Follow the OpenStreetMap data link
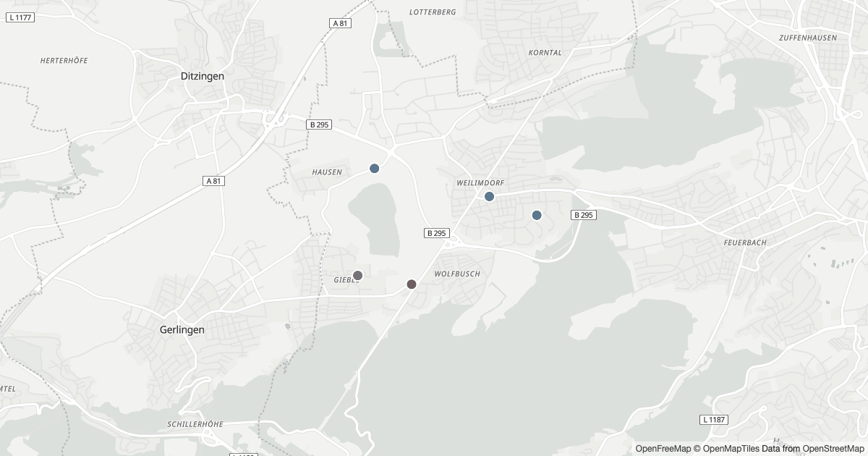 (832, 449)
